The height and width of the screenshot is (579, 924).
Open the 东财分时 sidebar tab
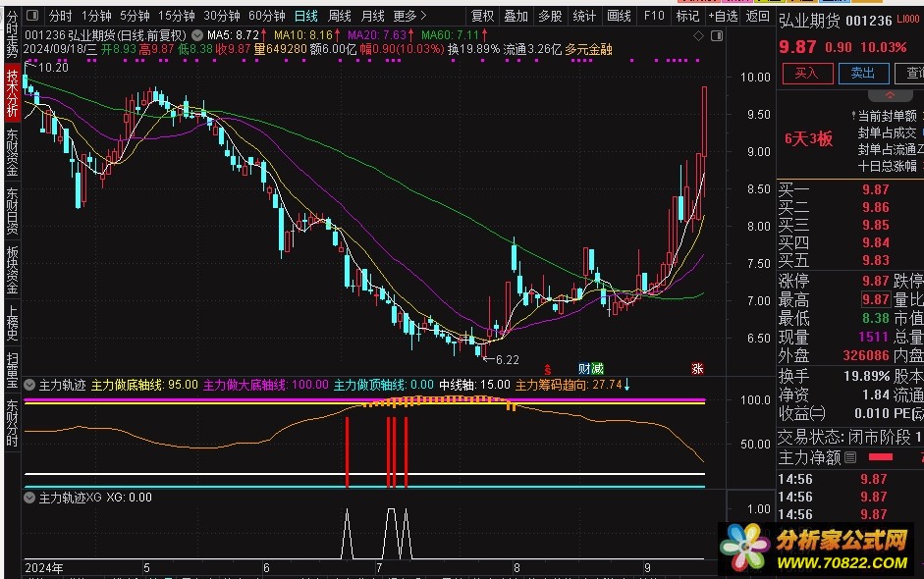tap(12, 422)
